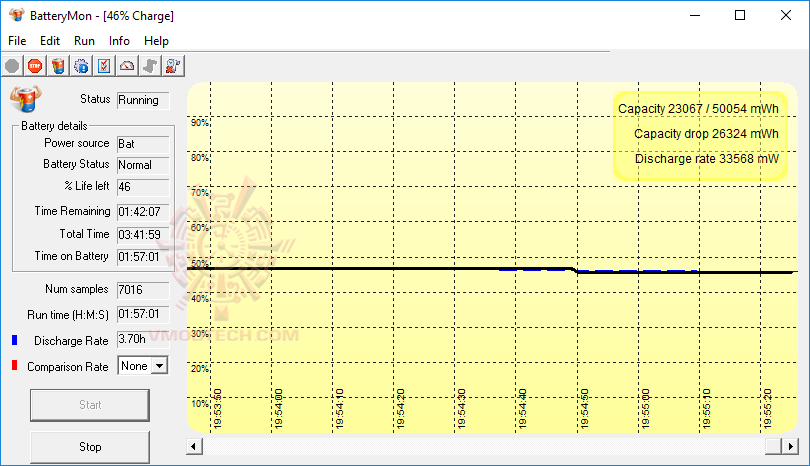Click the 19:55:00 time label on graph
This screenshot has height=466, width=810.
point(645,409)
